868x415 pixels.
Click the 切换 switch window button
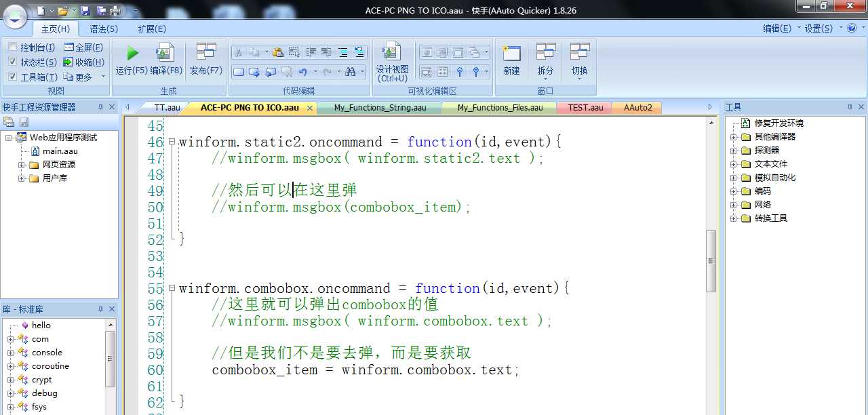[x=579, y=61]
